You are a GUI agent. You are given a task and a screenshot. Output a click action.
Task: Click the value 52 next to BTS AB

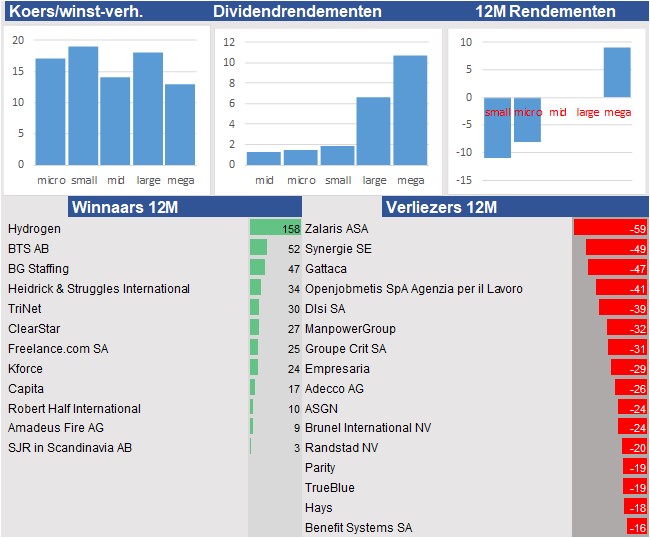tap(294, 249)
